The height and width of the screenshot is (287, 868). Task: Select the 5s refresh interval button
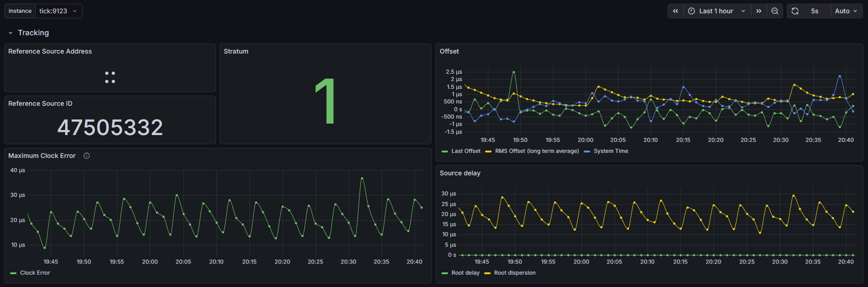point(815,11)
